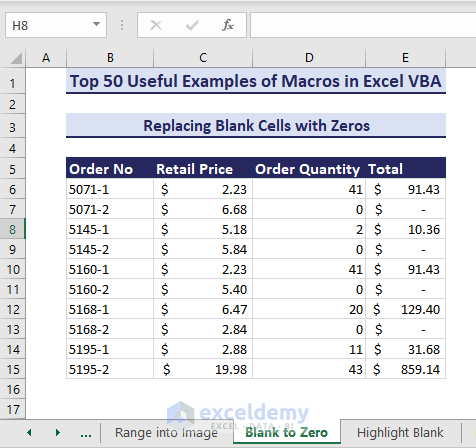Open the Name Box dropdown arrow
This screenshot has width=476, height=448.
[96, 24]
